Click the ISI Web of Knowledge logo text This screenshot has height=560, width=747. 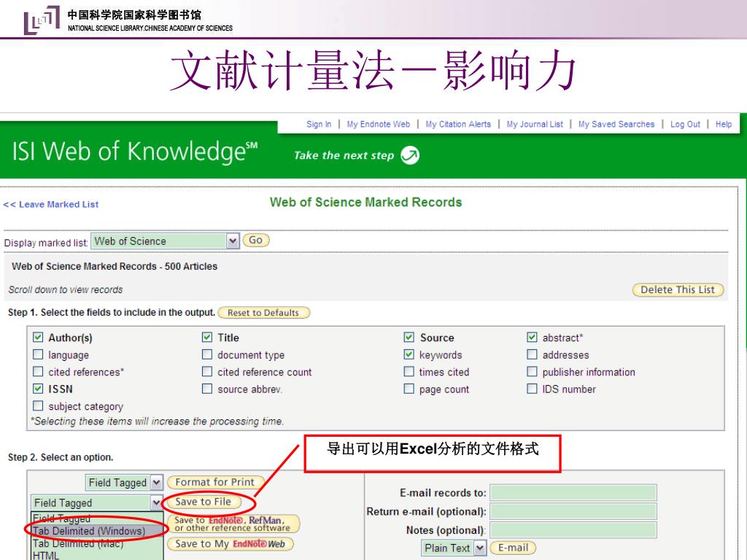(135, 152)
